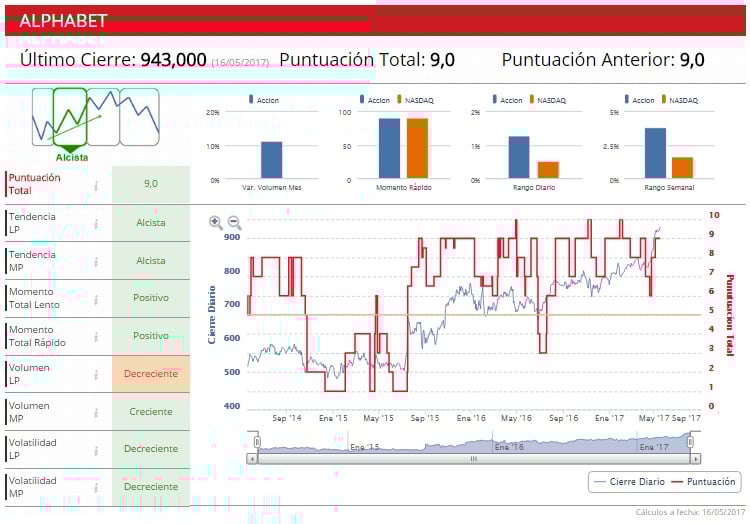
Task: Open info icon for Volumen LP row
Action: pos(96,375)
